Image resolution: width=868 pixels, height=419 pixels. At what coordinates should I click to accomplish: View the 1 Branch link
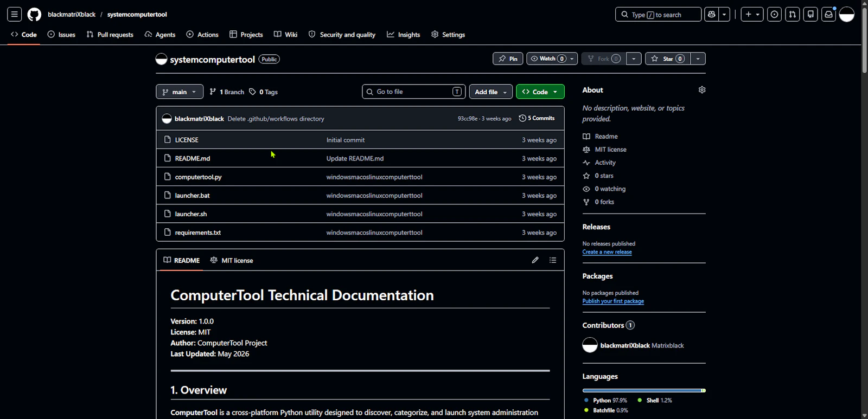tap(227, 92)
